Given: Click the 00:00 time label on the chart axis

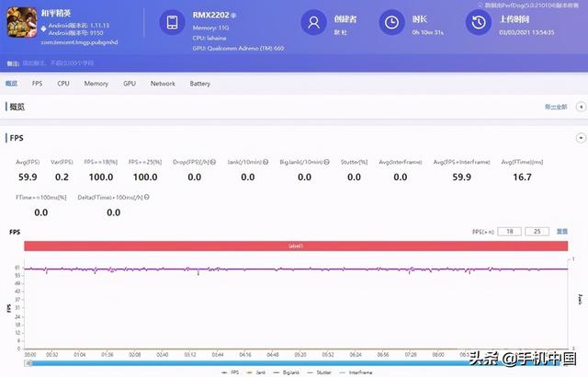Looking at the screenshot, I should (x=30, y=355).
